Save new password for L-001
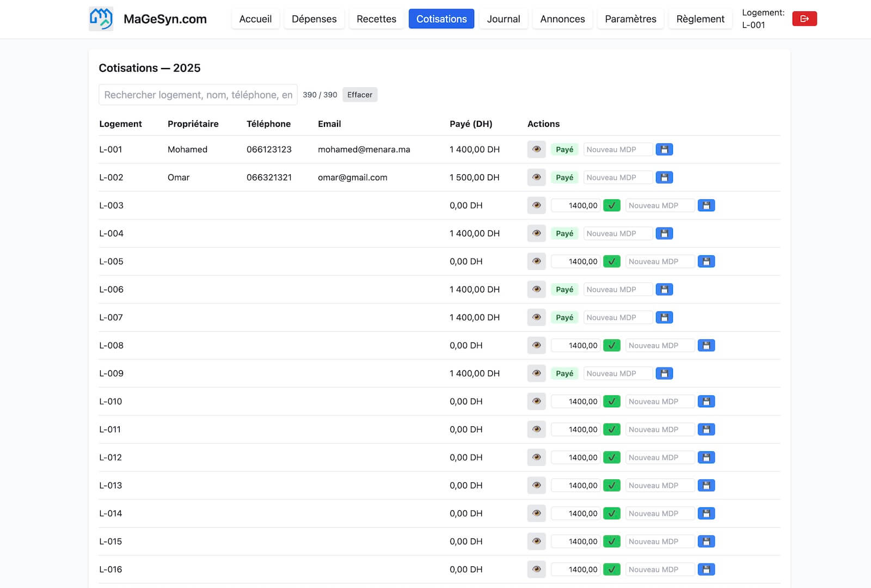Viewport: 871px width, 588px height. click(x=664, y=150)
